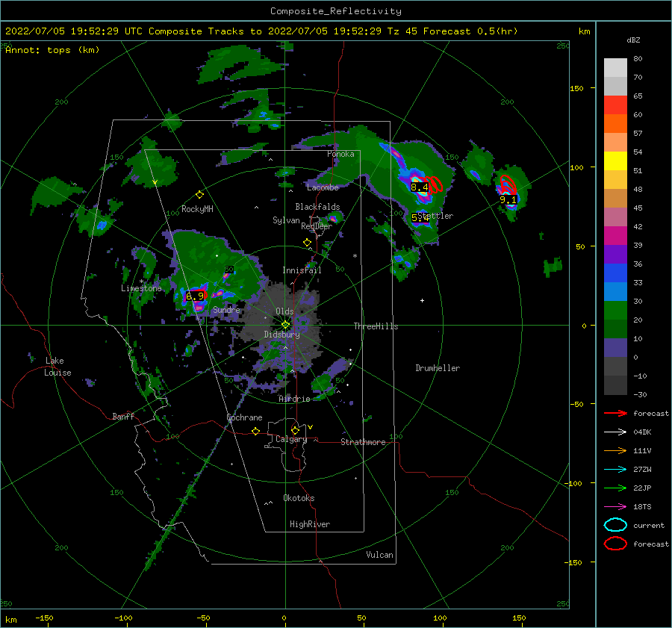
Task: Click the Sundre label
Action: point(227,309)
